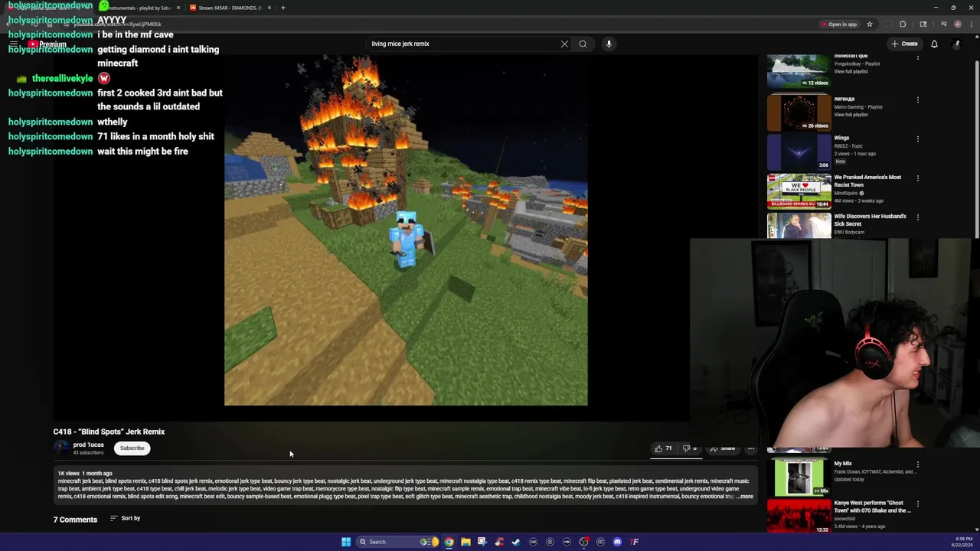Open menu for Wife Discovers Her Husband's Sick Secret
This screenshot has width=980, height=551.
(x=917, y=217)
